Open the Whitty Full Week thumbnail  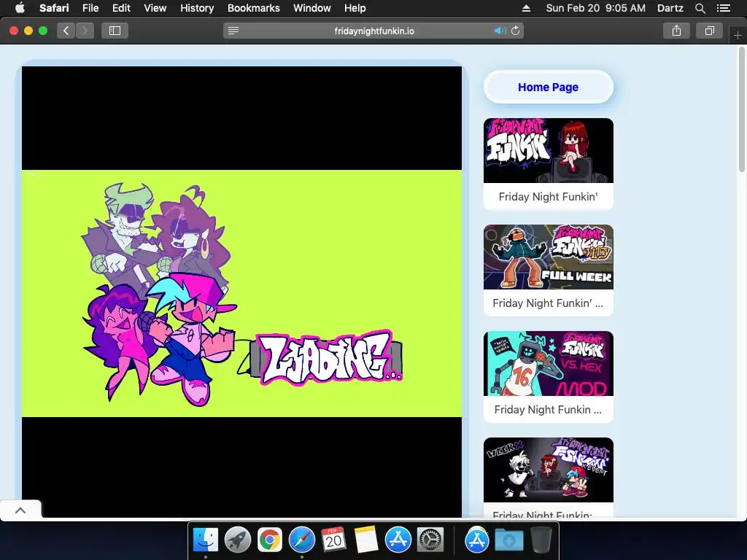pyautogui.click(x=549, y=257)
